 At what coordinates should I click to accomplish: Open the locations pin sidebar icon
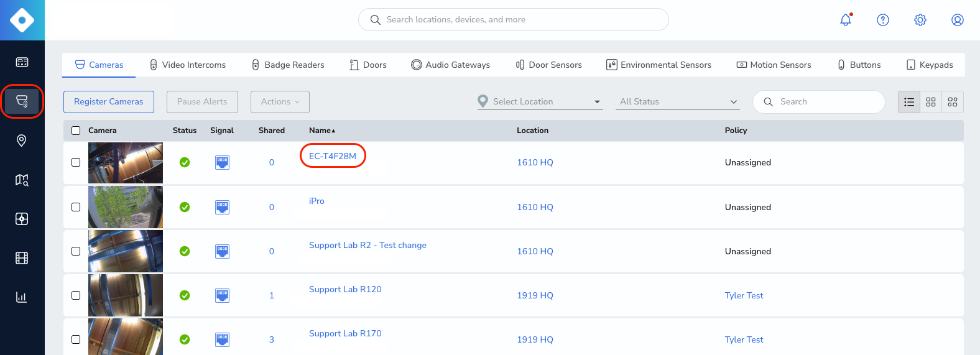22,141
